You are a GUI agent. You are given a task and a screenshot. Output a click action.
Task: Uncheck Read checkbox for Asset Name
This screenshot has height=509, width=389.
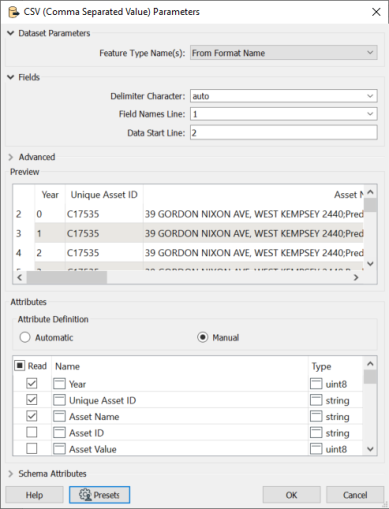(x=32, y=416)
